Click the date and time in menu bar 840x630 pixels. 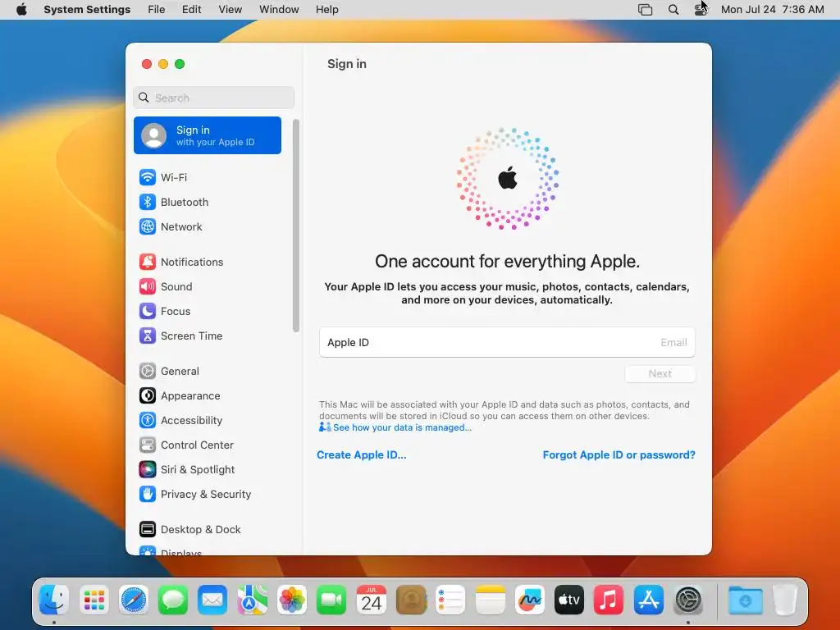coord(772,10)
